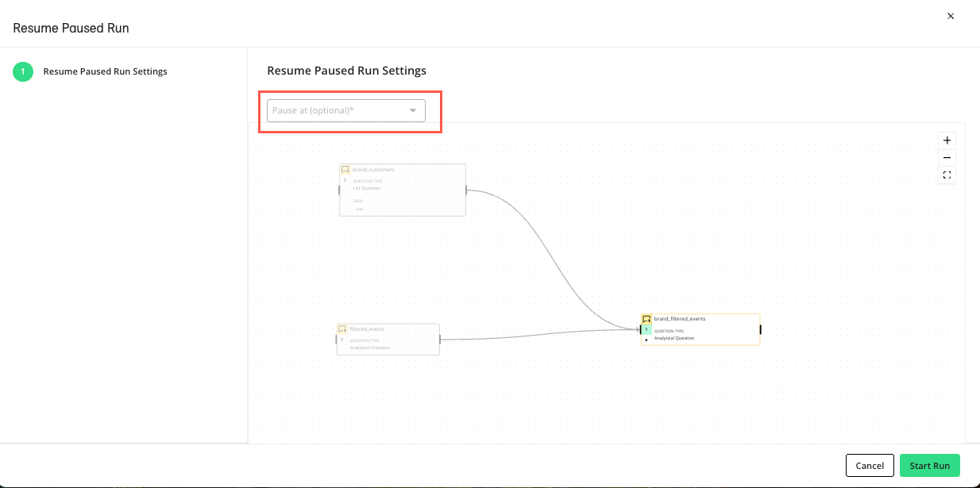The width and height of the screenshot is (980, 488).
Task: Click the play arrow in brand_filtered_events node
Action: [646, 340]
